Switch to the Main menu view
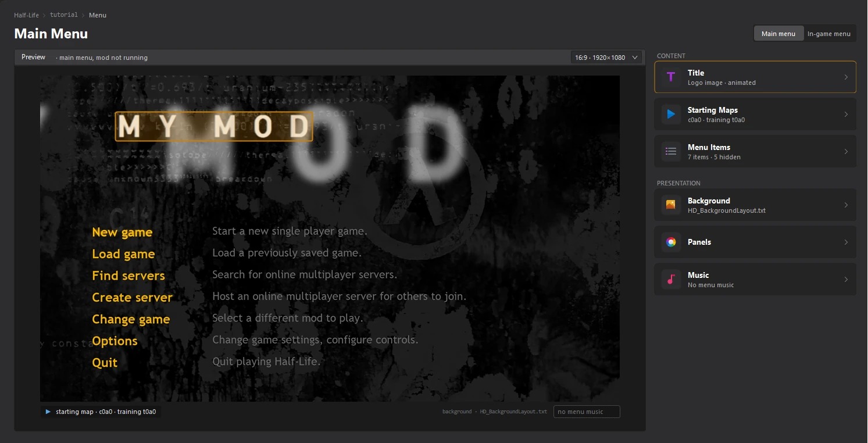The width and height of the screenshot is (868, 443). (778, 34)
